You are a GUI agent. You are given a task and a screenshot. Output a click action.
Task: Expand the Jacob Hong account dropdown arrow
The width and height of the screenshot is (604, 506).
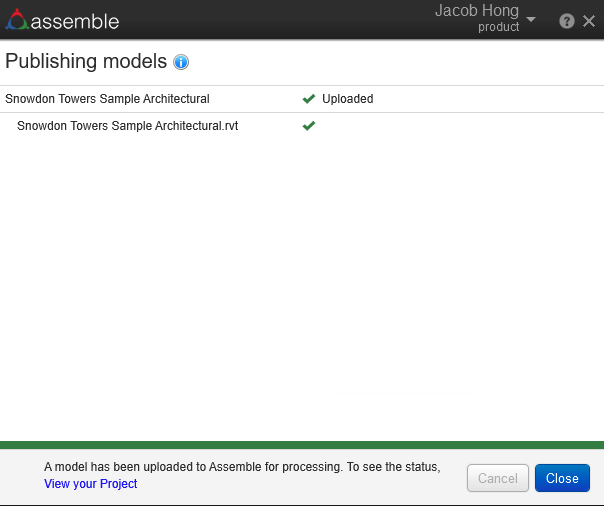coord(531,19)
